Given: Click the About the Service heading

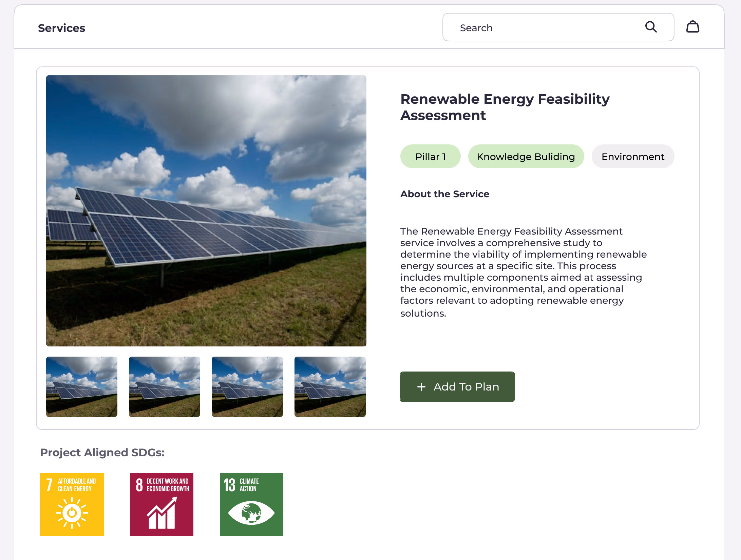Looking at the screenshot, I should coord(445,194).
